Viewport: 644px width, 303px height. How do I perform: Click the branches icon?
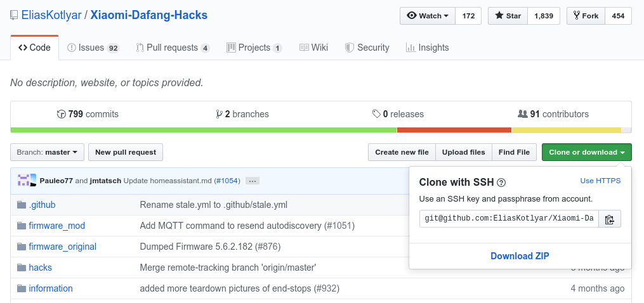click(219, 114)
